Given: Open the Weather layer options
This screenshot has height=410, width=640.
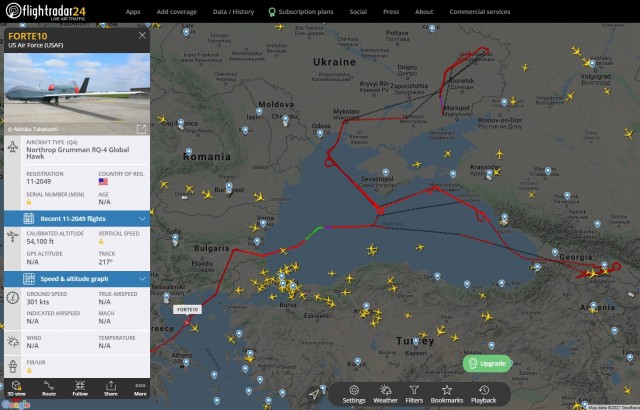Looking at the screenshot, I should point(385,394).
